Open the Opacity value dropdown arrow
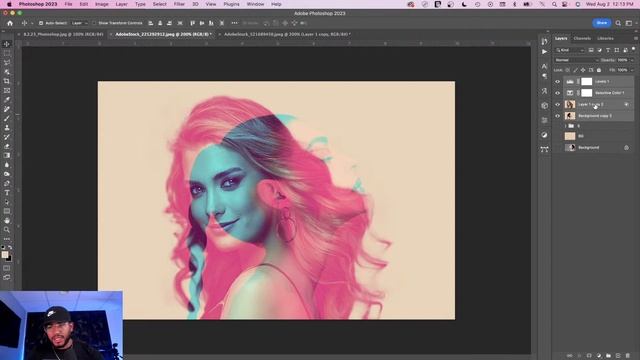The height and width of the screenshot is (360, 640). (632, 60)
